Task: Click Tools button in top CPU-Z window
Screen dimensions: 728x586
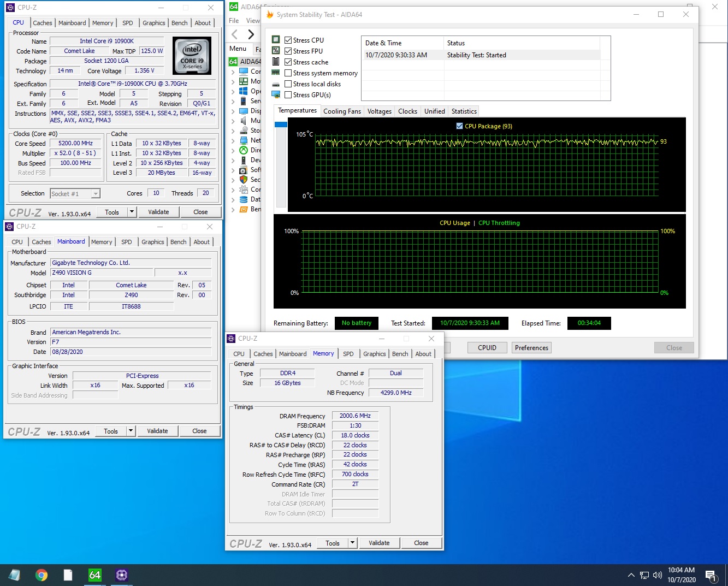Action: point(112,212)
